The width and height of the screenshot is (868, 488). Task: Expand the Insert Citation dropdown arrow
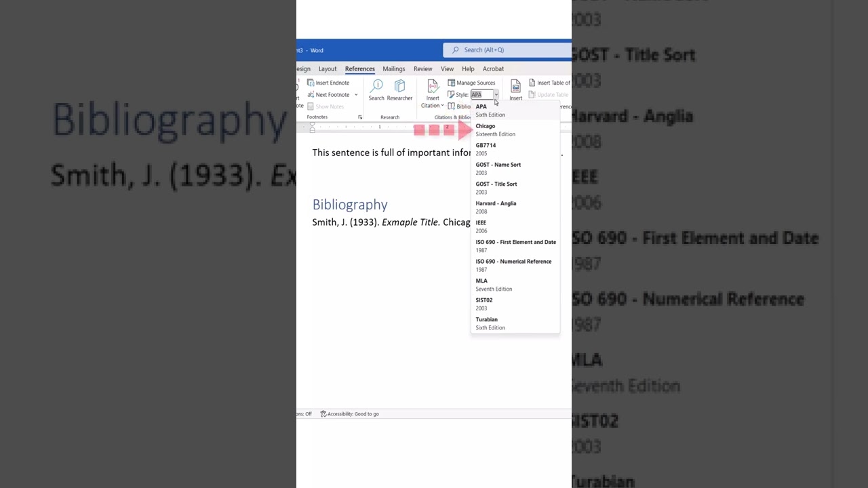(442, 106)
